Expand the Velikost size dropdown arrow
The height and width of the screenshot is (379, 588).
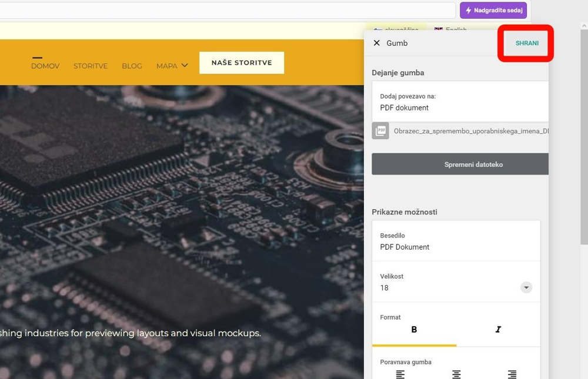526,287
